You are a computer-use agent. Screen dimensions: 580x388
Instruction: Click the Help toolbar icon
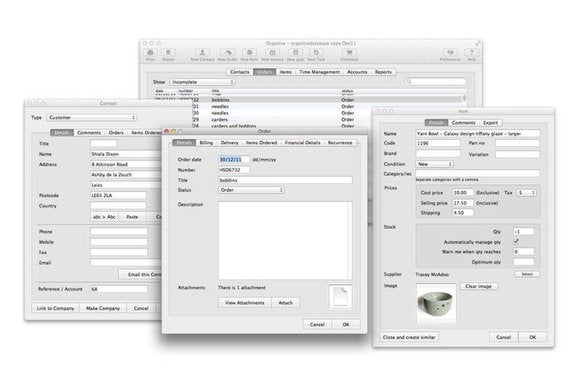click(471, 54)
